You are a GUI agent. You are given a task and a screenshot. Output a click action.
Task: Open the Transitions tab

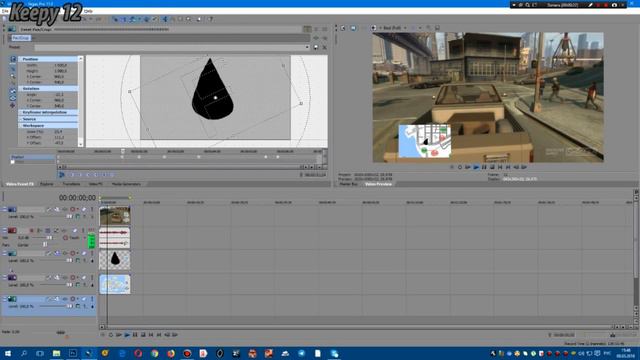pos(71,184)
